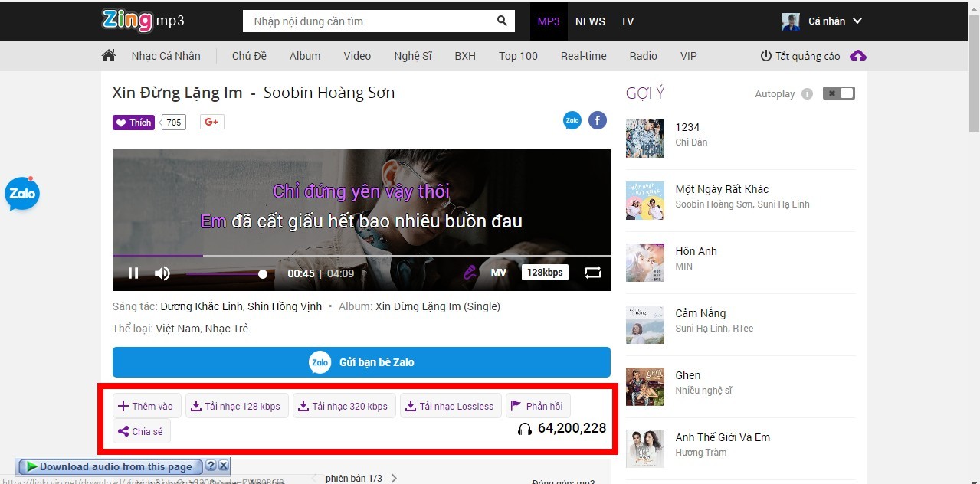This screenshot has width=980, height=484.
Task: Click the search magnifier icon
Action: click(x=502, y=21)
